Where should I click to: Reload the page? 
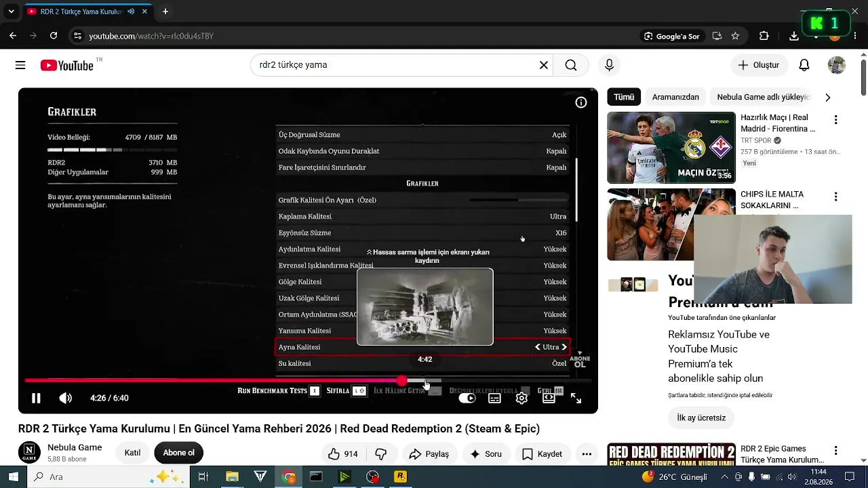tap(54, 36)
